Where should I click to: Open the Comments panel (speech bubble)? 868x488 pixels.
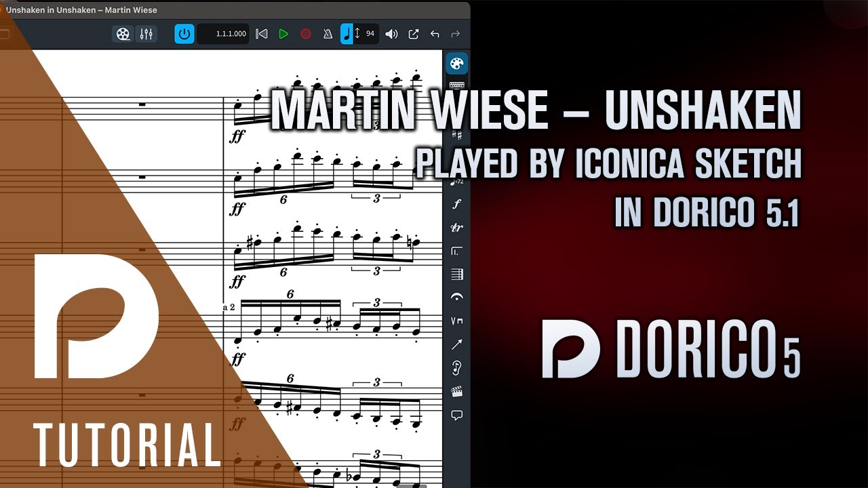tap(457, 415)
